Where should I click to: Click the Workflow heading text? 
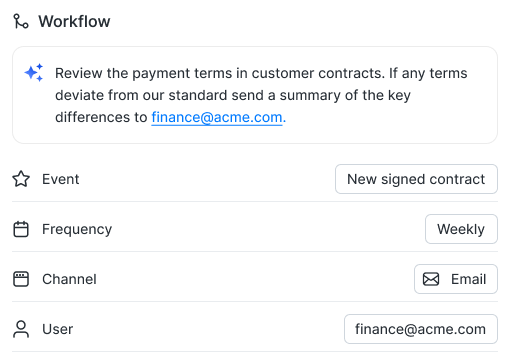coord(74,21)
